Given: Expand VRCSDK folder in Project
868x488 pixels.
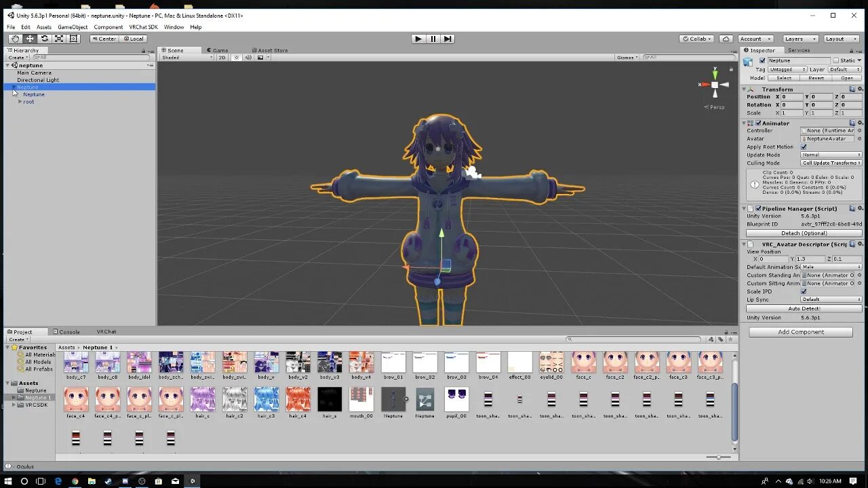Looking at the screenshot, I should [x=14, y=405].
